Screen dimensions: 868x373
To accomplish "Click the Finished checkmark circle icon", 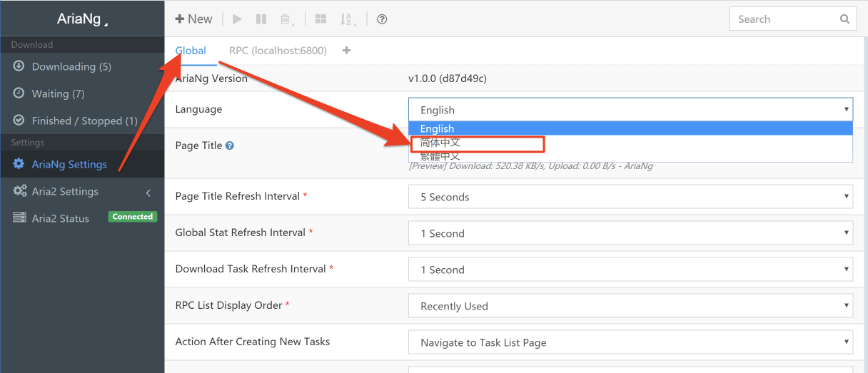I will click(19, 121).
